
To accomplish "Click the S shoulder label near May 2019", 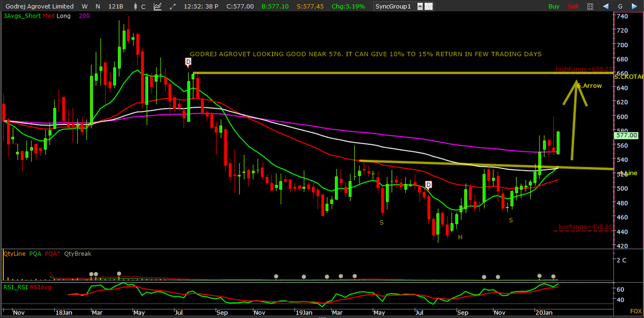I will [x=382, y=222].
